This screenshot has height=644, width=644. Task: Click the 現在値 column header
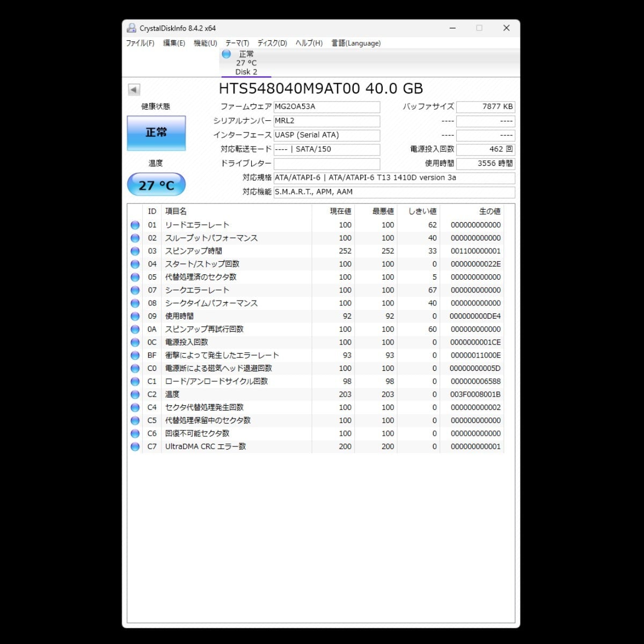pyautogui.click(x=333, y=211)
